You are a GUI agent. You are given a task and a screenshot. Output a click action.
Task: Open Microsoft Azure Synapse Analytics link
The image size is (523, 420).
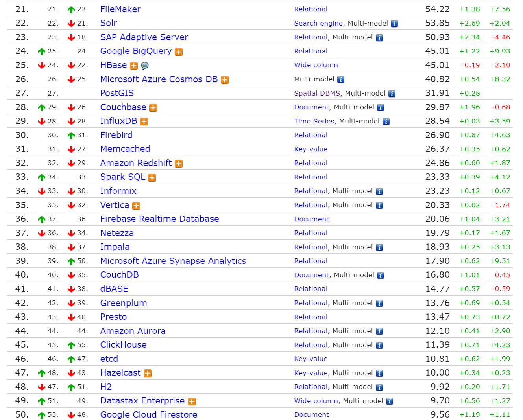pyautogui.click(x=173, y=261)
